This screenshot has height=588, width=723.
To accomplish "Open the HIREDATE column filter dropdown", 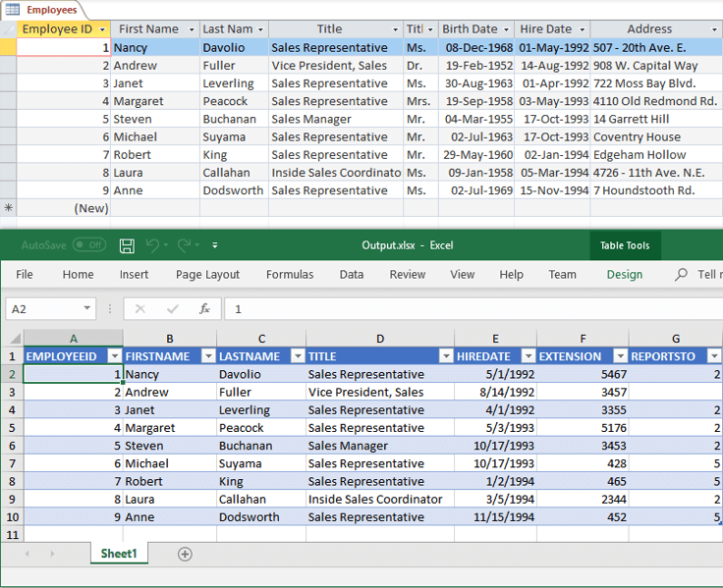I will (x=528, y=356).
